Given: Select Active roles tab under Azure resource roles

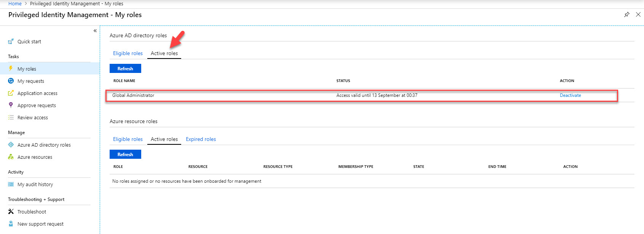Looking at the screenshot, I should click(x=164, y=139).
